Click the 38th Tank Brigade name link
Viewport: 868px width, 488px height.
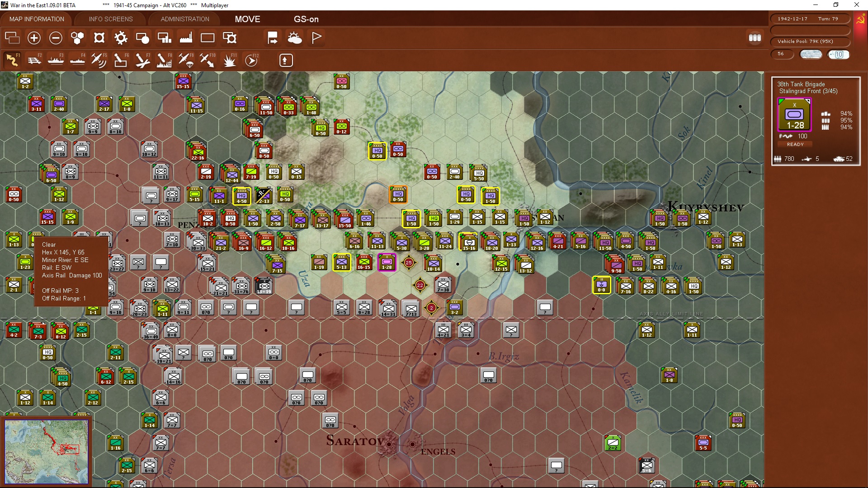coord(801,84)
